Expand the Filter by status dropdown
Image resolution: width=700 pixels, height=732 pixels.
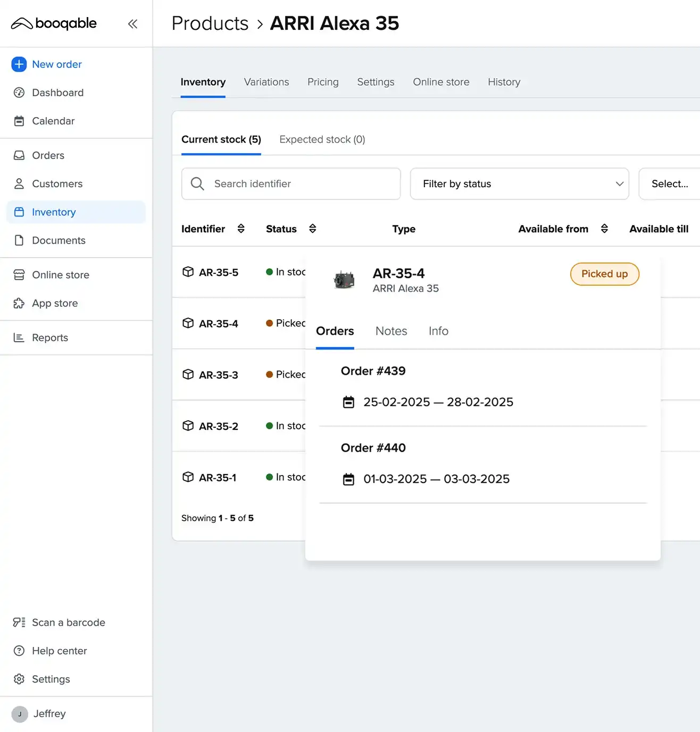pos(519,184)
